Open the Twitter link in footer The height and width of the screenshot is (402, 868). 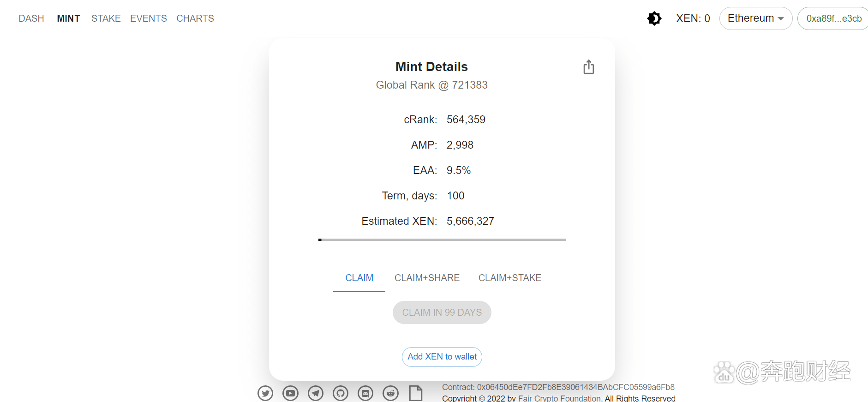[265, 393]
